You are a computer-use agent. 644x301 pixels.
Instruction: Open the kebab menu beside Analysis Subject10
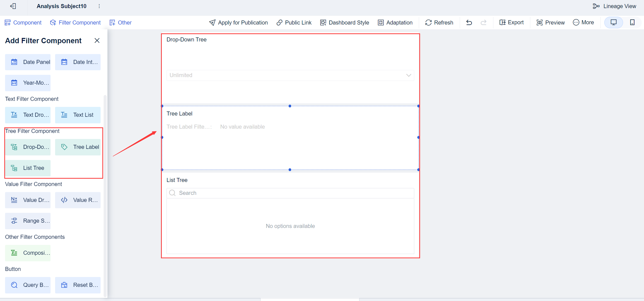click(99, 6)
